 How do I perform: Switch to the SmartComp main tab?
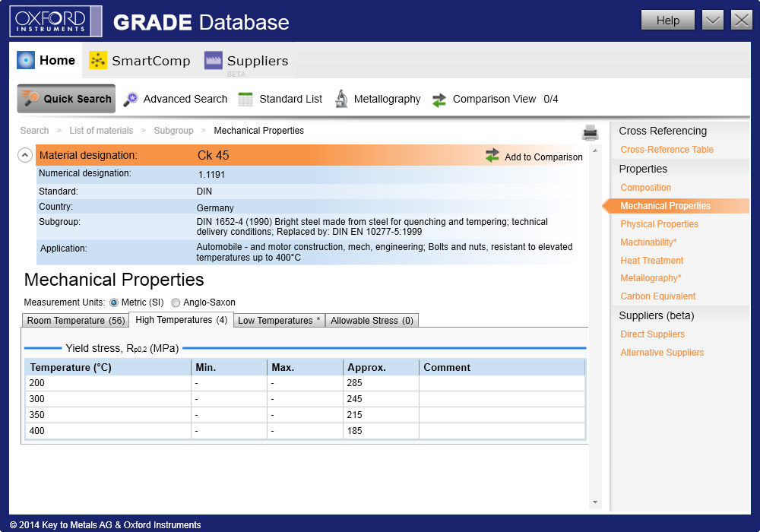pos(140,60)
